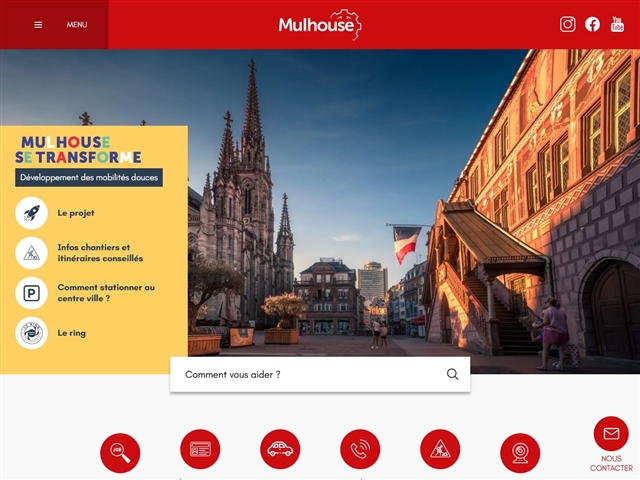The height and width of the screenshot is (480, 640).
Task: Open the car round icon
Action: click(x=280, y=449)
